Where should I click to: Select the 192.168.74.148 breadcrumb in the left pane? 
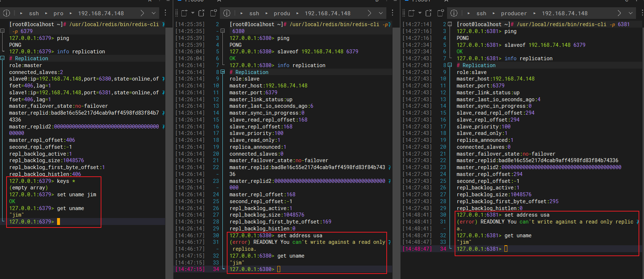point(101,13)
